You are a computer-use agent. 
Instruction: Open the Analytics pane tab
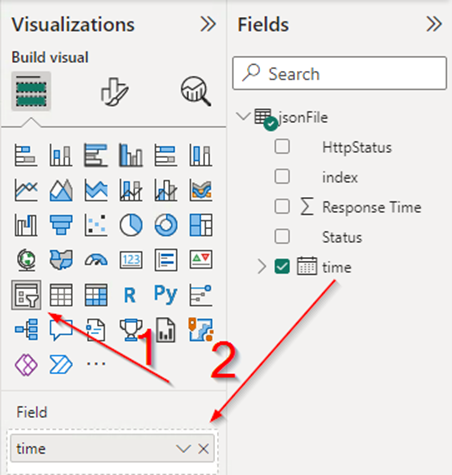(196, 91)
